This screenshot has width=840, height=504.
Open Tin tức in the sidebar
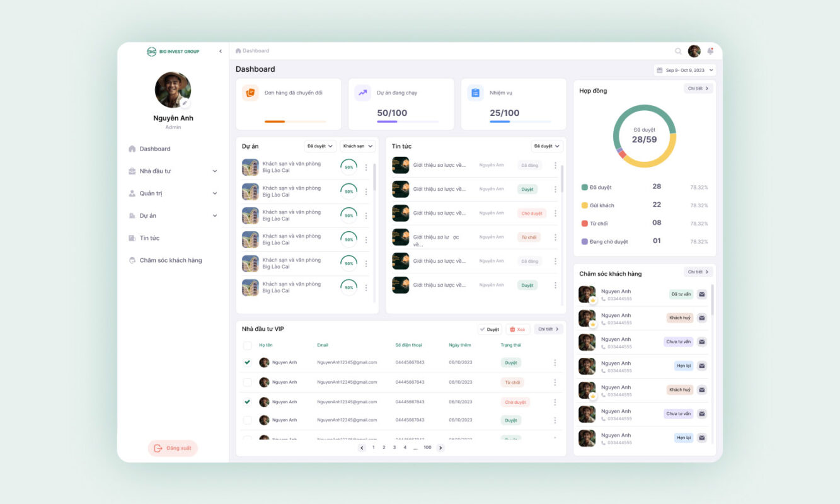click(x=149, y=238)
